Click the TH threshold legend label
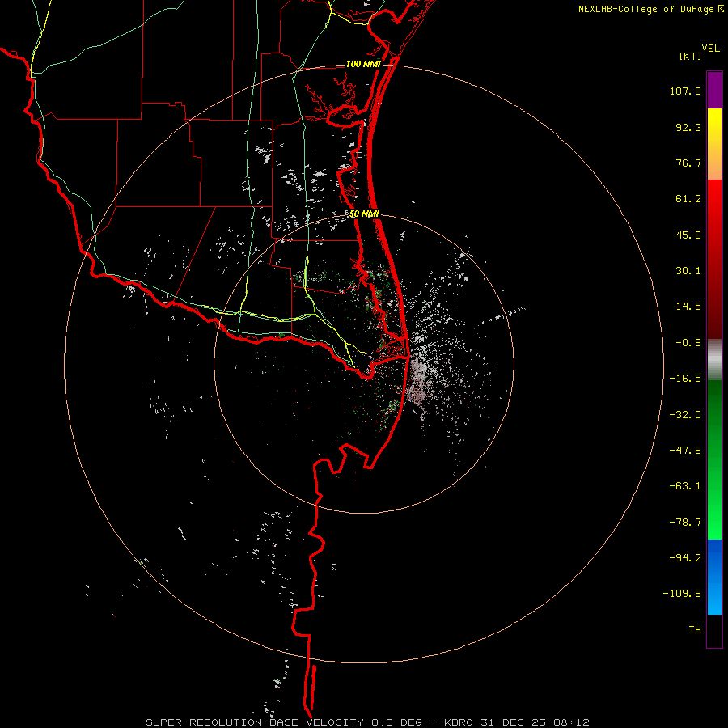This screenshot has height=728, width=728. (x=695, y=630)
